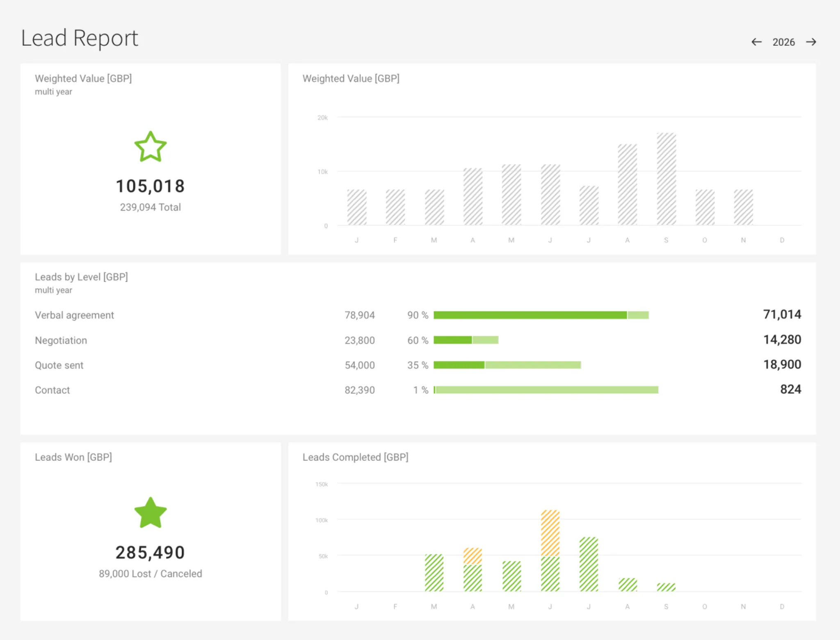Select the year 2026 label
This screenshot has height=640, width=840.
(x=783, y=42)
